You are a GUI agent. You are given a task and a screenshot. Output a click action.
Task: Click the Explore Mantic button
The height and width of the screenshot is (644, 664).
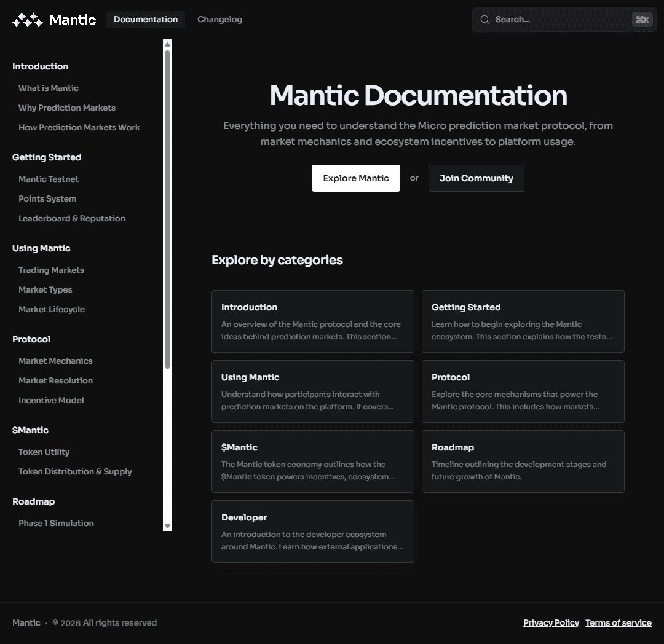pyautogui.click(x=356, y=178)
